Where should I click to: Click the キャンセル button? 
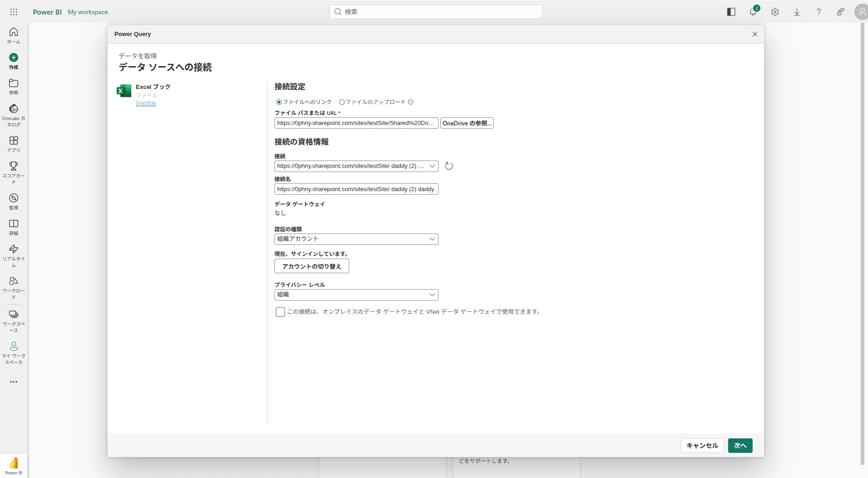pos(703,446)
